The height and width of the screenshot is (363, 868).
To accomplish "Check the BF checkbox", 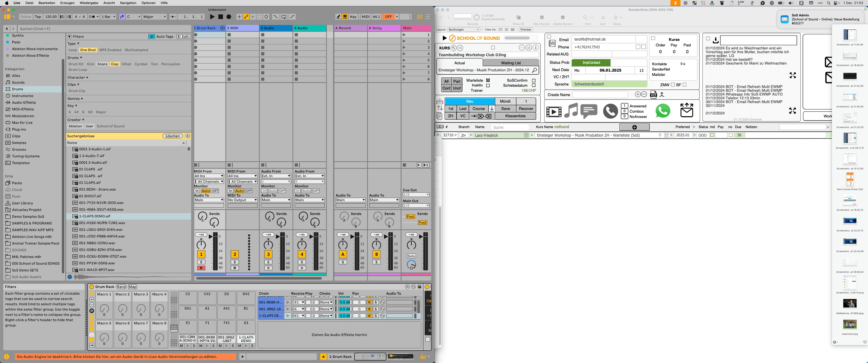I will click(684, 84).
